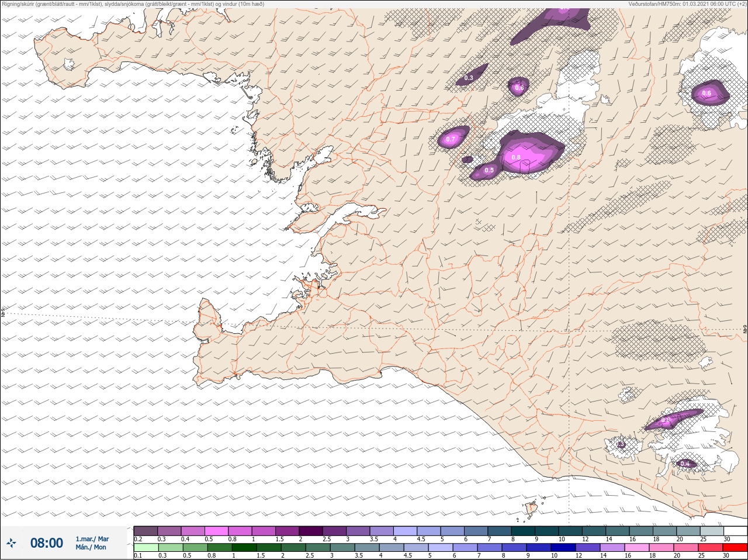Click the '25' tick label on lower scale
Screen dimensions: 748x560
702,556
